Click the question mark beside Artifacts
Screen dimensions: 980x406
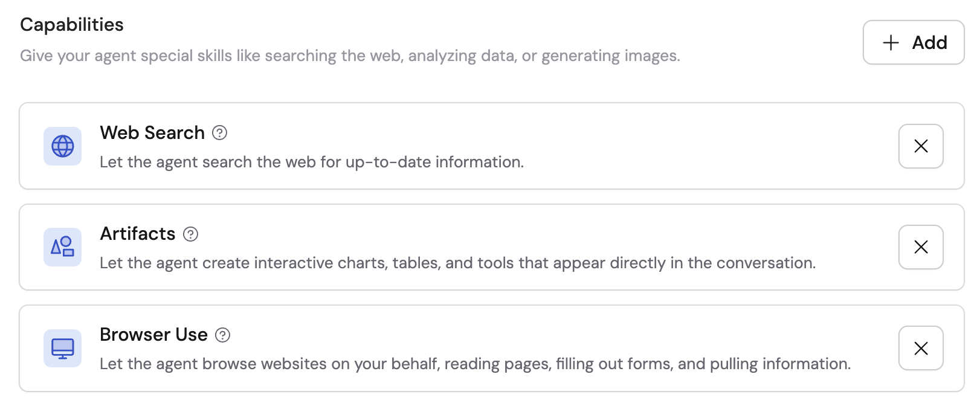click(190, 234)
